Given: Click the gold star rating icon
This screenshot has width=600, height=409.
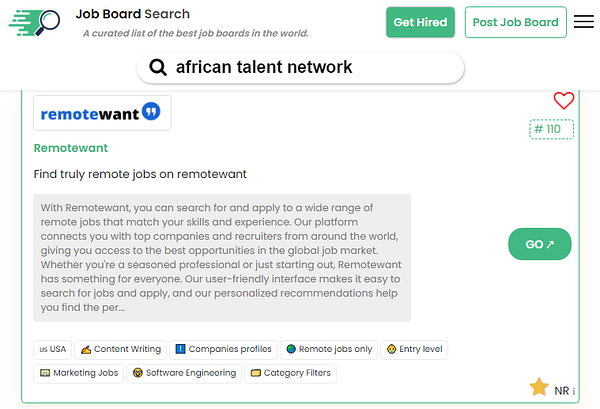Looking at the screenshot, I should (539, 387).
